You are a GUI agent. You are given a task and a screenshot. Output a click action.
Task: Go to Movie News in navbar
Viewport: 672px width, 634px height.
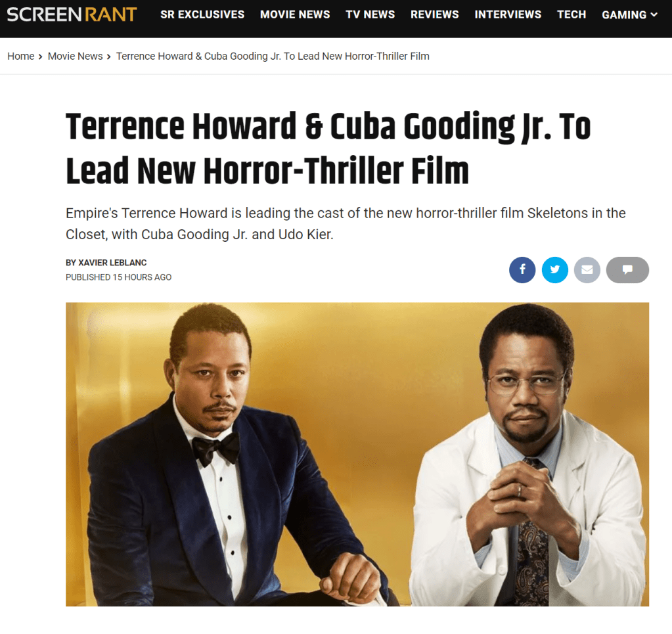point(295,14)
